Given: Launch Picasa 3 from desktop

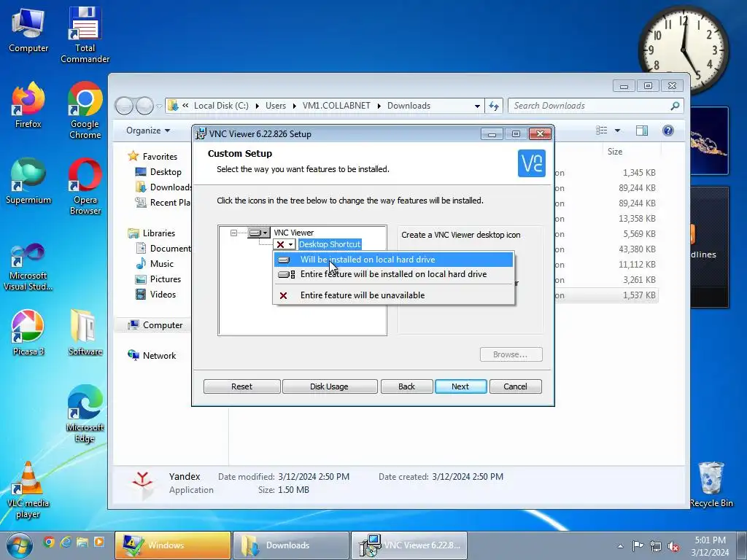Looking at the screenshot, I should 28,332.
